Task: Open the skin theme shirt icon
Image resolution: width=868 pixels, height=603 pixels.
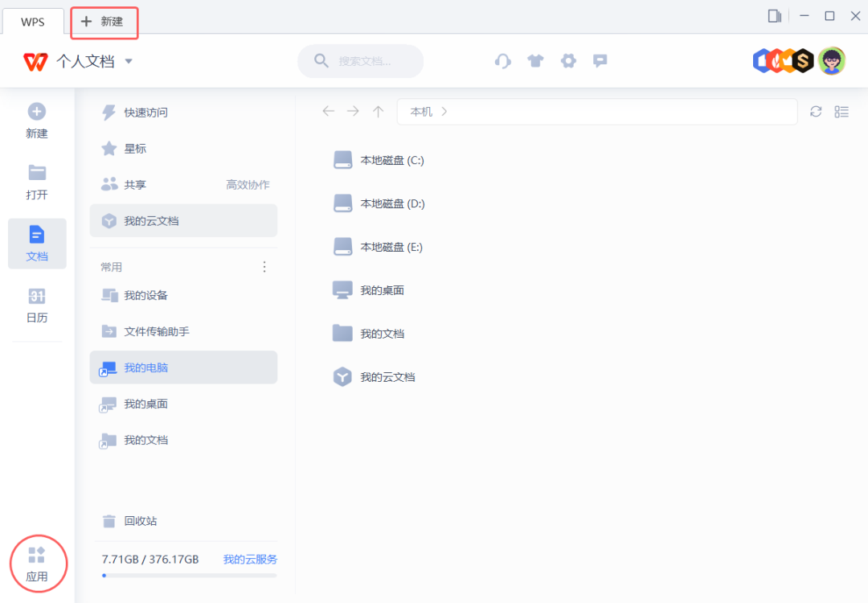Action: pyautogui.click(x=536, y=61)
